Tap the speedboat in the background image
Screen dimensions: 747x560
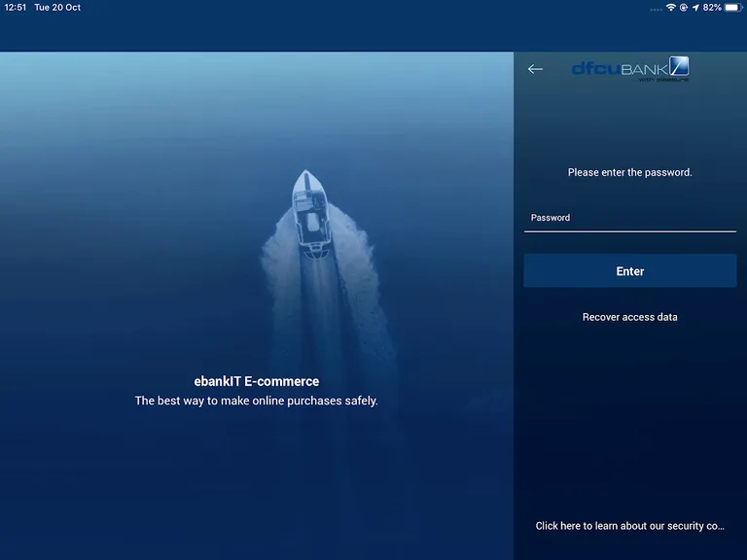310,209
